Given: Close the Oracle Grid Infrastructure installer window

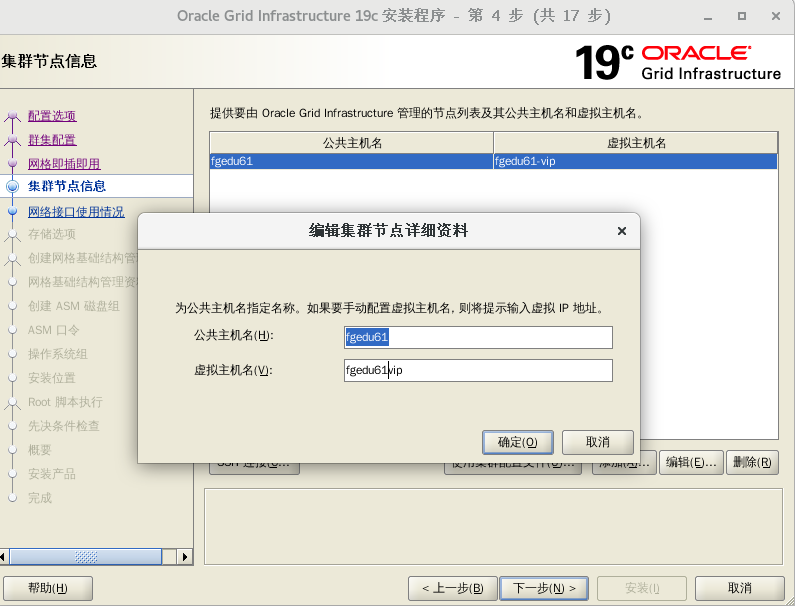Looking at the screenshot, I should [776, 16].
